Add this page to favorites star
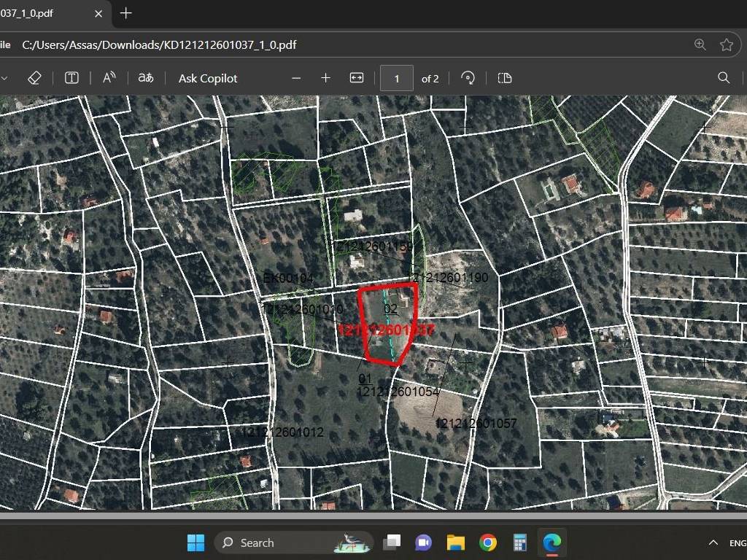Image resolution: width=747 pixels, height=560 pixels. (x=727, y=44)
